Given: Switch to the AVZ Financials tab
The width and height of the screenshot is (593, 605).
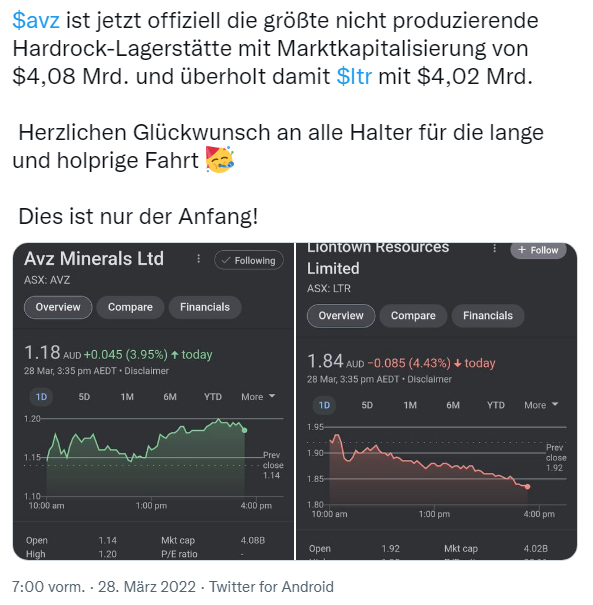Looking at the screenshot, I should coord(205,307).
